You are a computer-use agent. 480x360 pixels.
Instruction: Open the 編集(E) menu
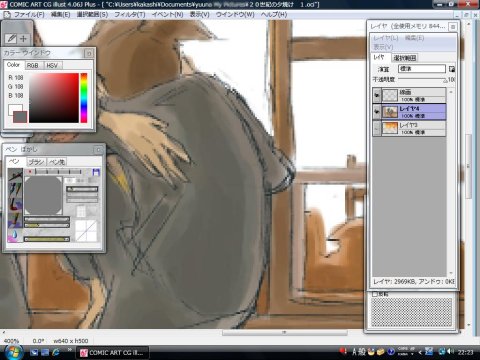click(60, 15)
